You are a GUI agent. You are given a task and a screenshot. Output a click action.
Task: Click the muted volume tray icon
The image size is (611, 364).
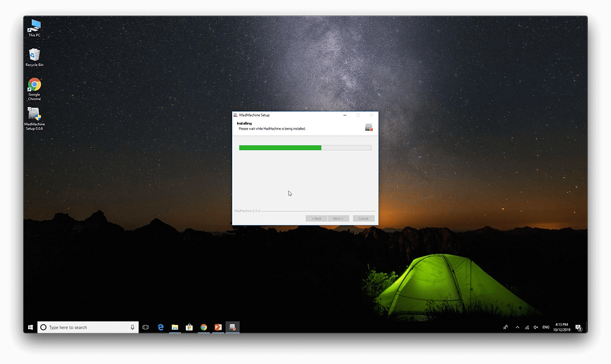pos(536,327)
